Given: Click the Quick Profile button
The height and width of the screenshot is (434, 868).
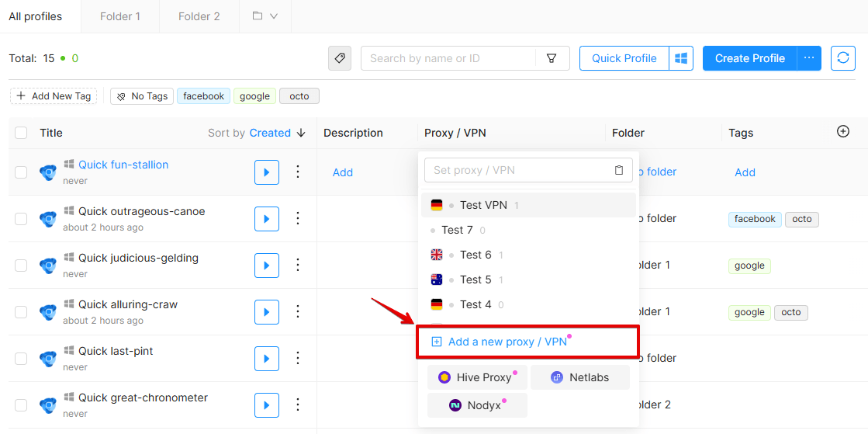Looking at the screenshot, I should point(624,58).
